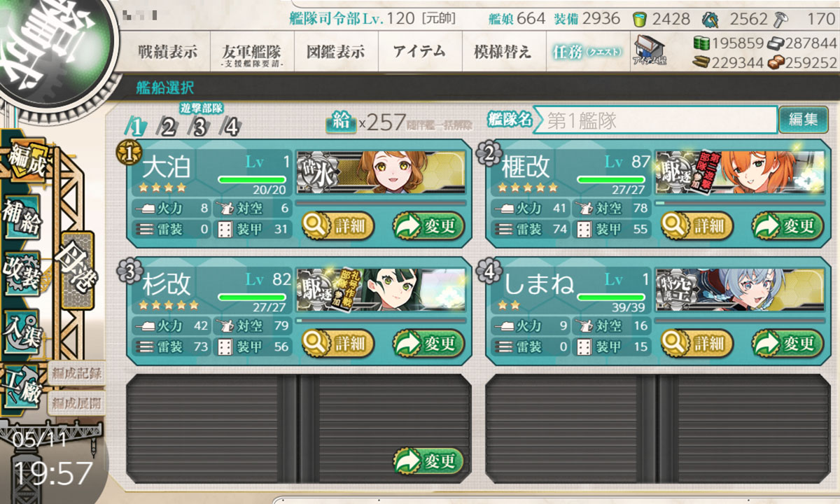
Task: Click the 給 resupply-all icon
Action: point(342,122)
